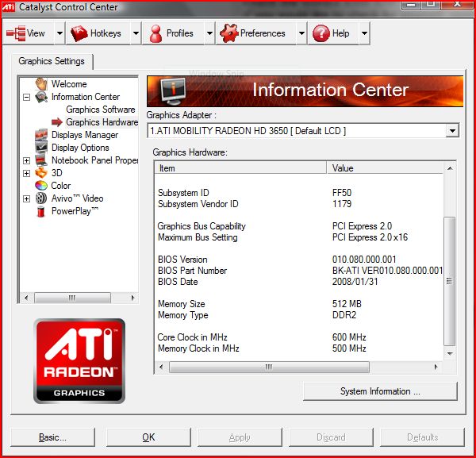Click the Defaults button
The height and width of the screenshot is (458, 476).
point(422,437)
